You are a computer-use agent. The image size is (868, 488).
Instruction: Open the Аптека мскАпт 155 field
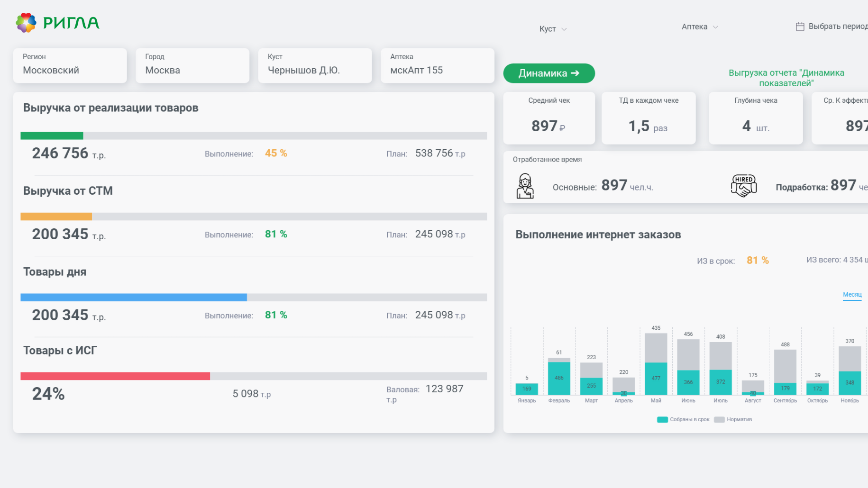438,65
